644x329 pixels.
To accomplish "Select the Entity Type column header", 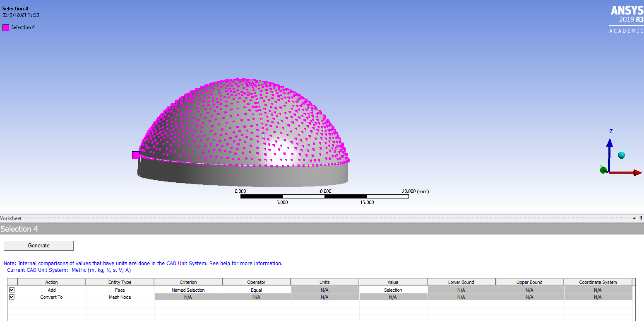I will coord(120,282).
